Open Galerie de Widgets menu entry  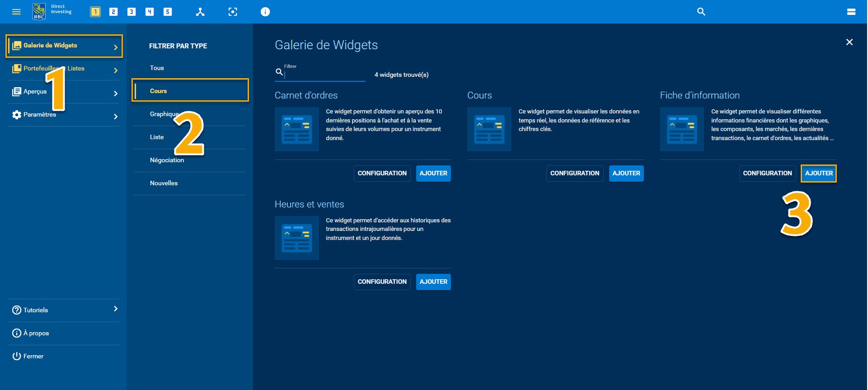[64, 46]
